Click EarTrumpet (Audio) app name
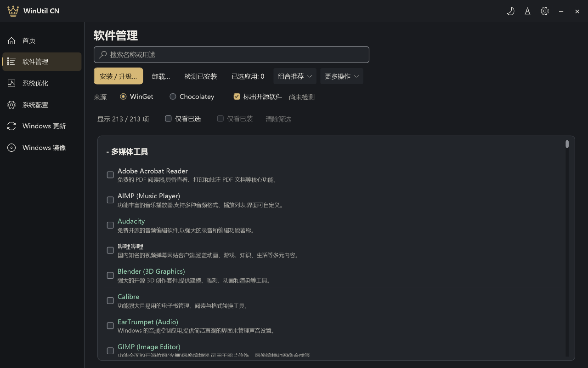 (x=148, y=322)
